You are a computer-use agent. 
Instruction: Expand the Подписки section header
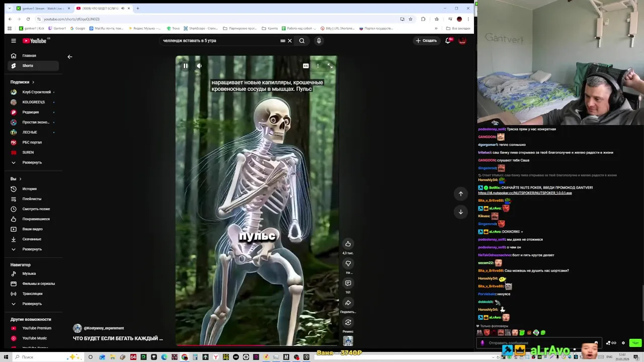[23, 82]
